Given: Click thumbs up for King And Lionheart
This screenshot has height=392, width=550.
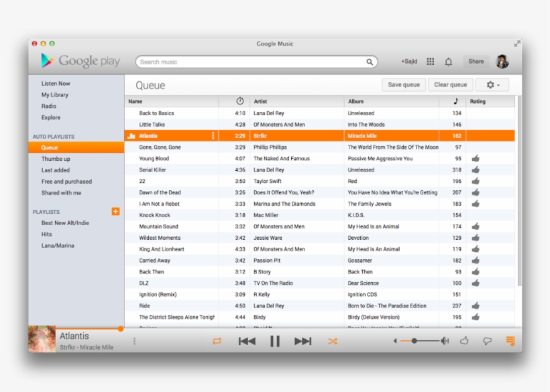Looking at the screenshot, I should pyautogui.click(x=476, y=249).
